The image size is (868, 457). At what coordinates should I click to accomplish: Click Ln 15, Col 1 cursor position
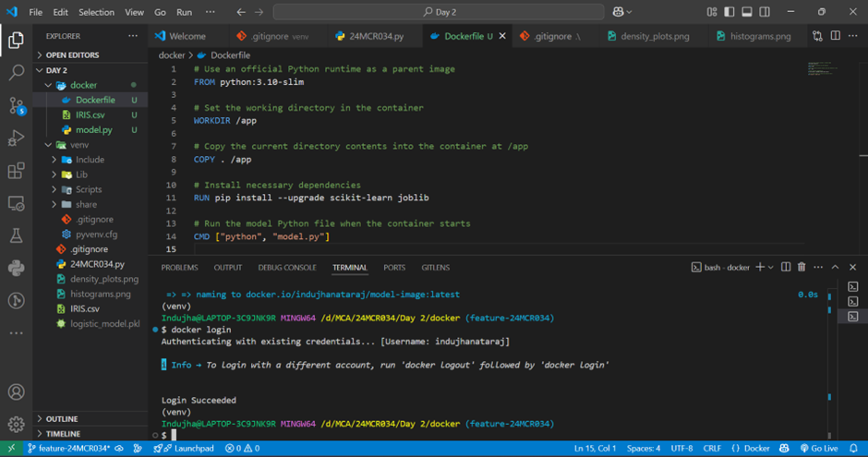[595, 448]
